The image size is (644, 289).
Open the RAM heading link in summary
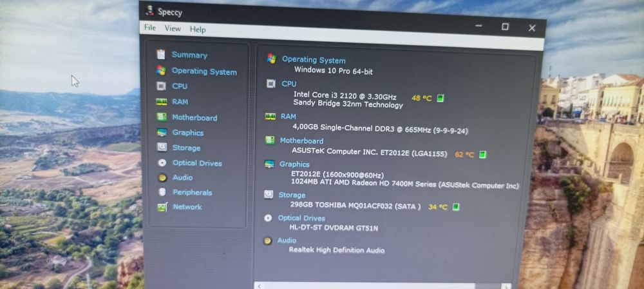(x=289, y=117)
